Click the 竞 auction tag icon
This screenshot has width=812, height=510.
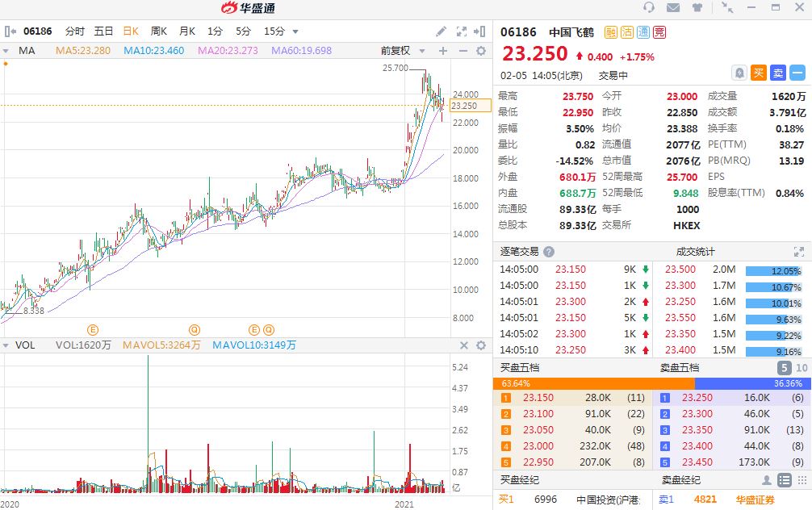tap(659, 32)
